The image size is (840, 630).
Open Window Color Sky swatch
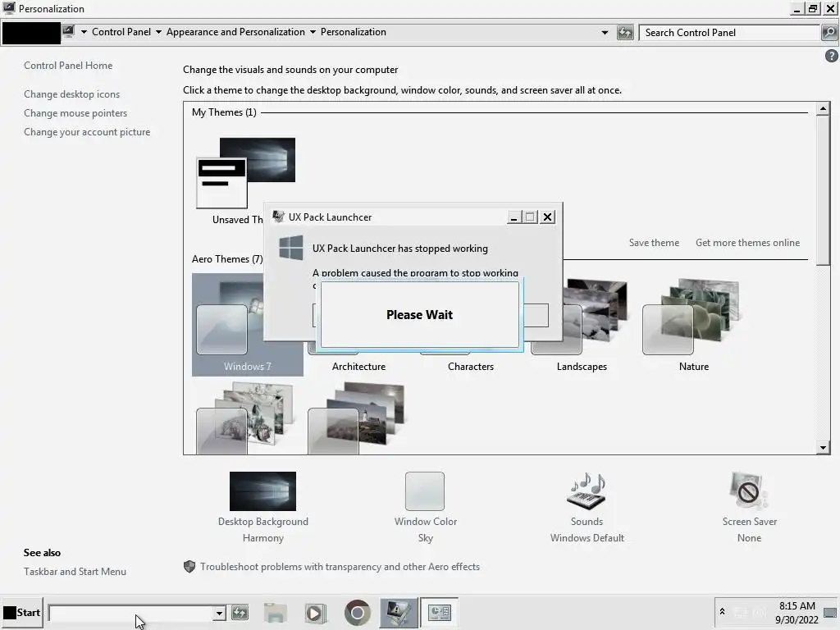click(x=425, y=491)
